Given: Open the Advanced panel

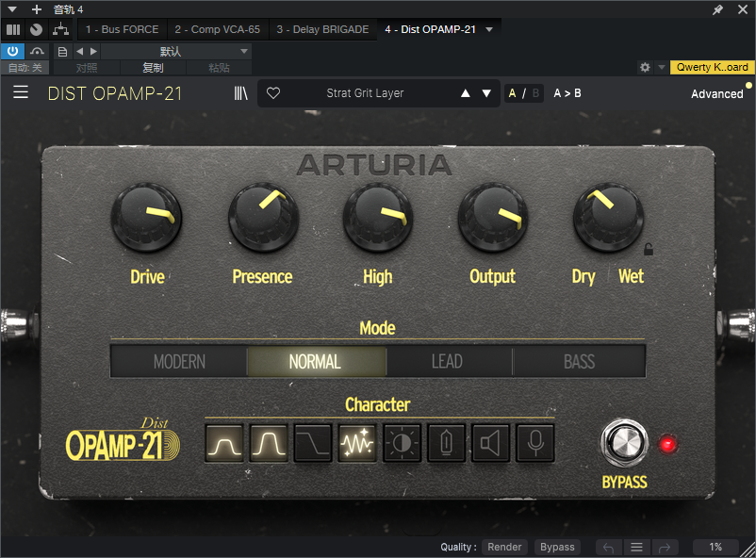Looking at the screenshot, I should pyautogui.click(x=717, y=93).
